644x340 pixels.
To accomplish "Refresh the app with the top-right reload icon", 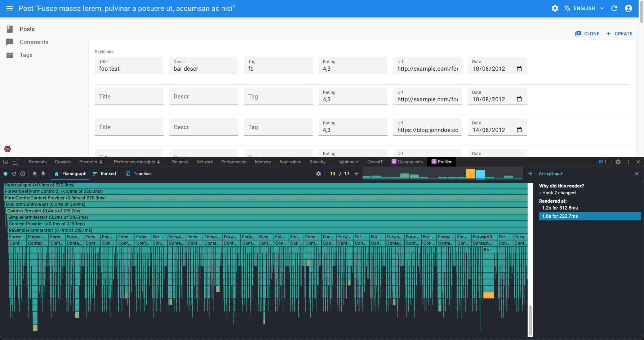I will 614,8.
